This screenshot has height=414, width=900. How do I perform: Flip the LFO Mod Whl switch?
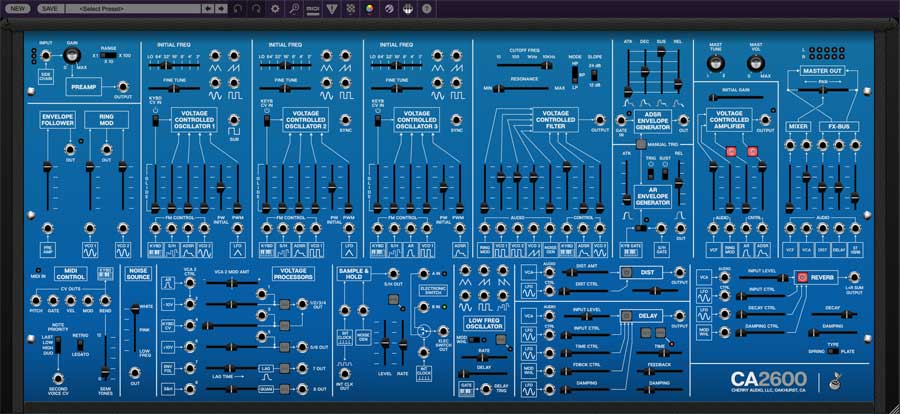[x=474, y=339]
